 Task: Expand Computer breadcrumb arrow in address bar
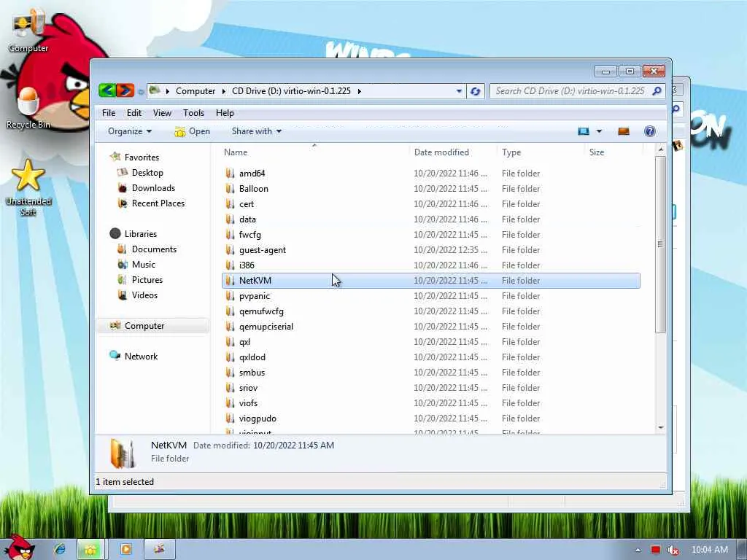click(223, 91)
